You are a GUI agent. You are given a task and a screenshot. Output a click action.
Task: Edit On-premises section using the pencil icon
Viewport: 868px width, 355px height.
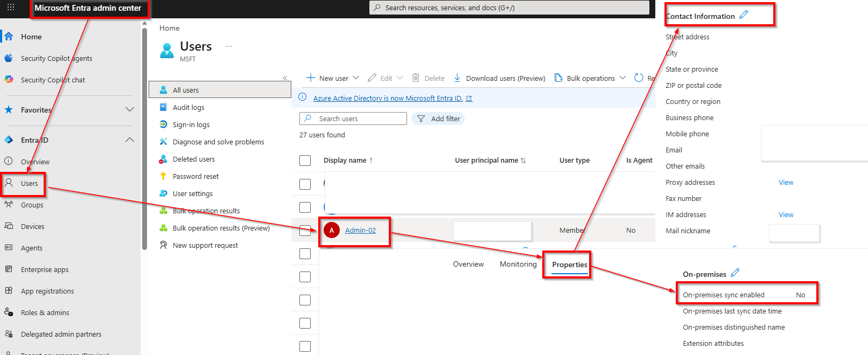coord(735,273)
